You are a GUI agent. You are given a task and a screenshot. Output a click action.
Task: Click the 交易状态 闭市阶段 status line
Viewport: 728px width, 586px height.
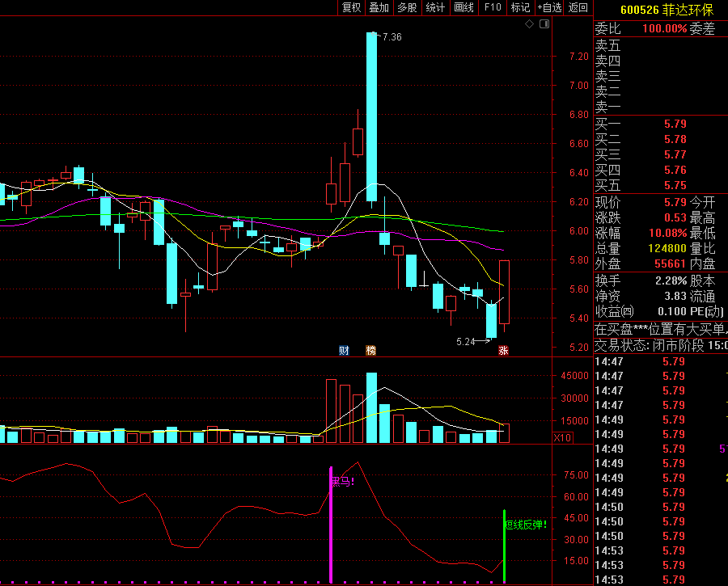pyautogui.click(x=661, y=345)
